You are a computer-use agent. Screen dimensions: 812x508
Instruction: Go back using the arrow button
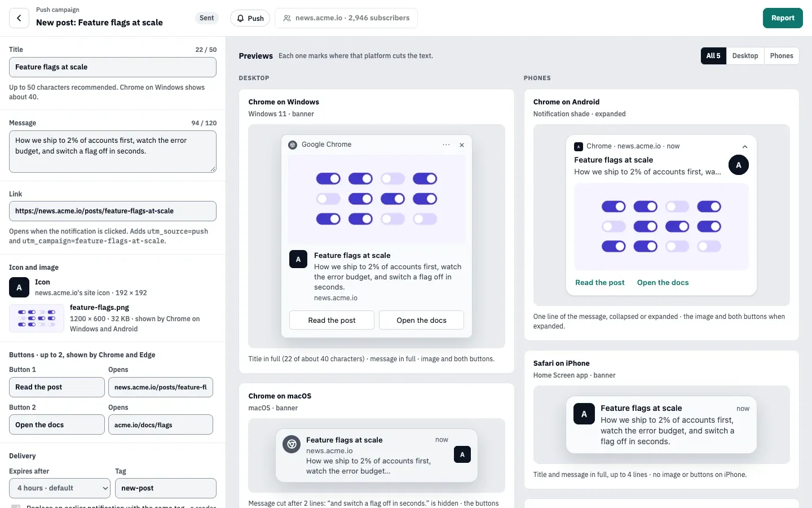click(x=19, y=18)
